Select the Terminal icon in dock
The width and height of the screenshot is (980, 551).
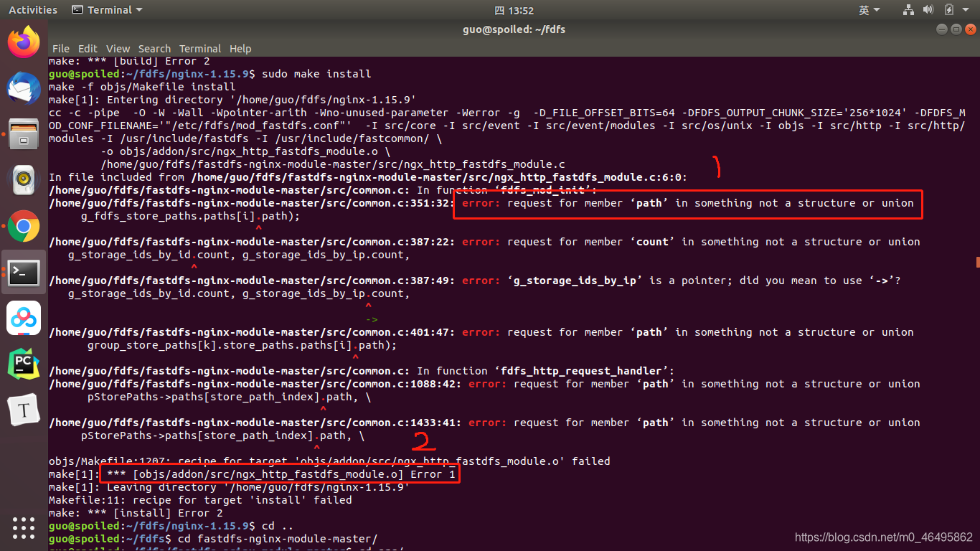[x=24, y=273]
